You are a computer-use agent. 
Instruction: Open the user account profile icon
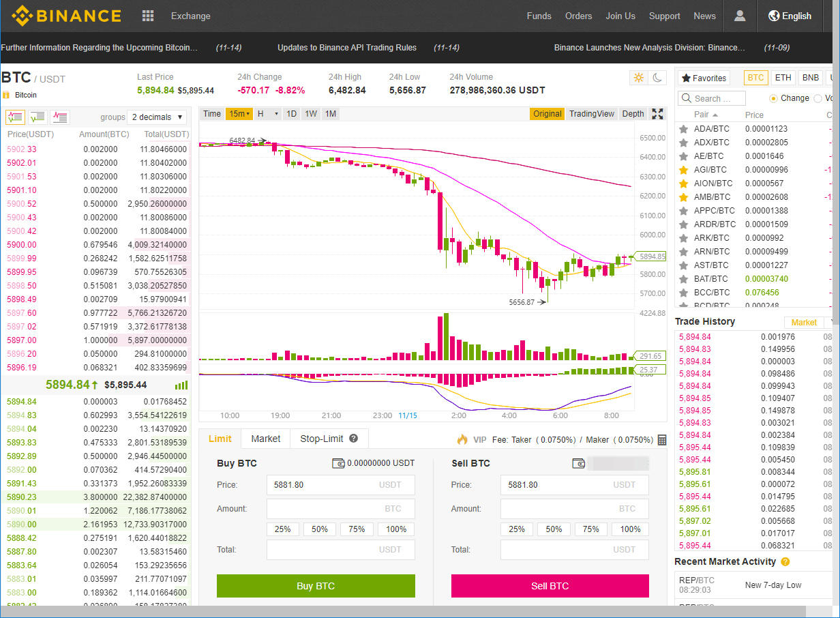point(740,16)
